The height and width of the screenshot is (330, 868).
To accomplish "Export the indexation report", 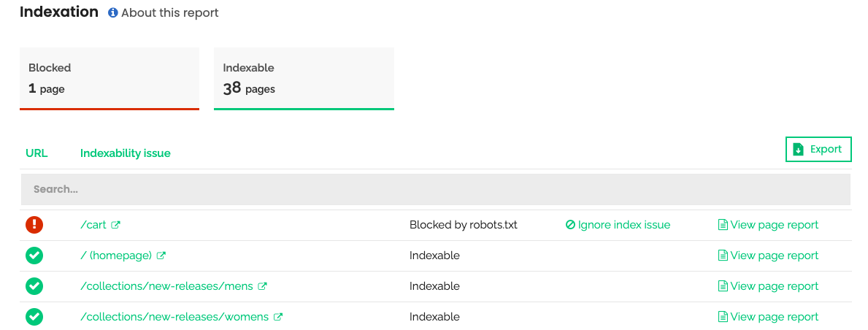I will (818, 149).
